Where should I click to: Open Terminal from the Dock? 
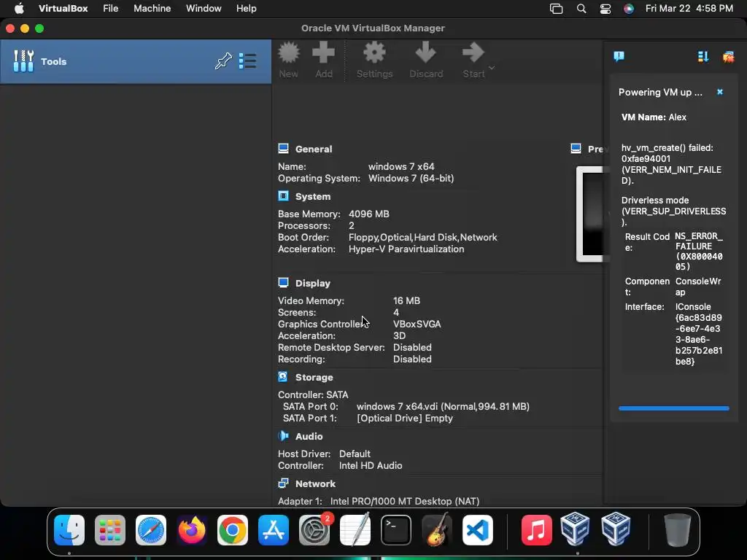396,530
